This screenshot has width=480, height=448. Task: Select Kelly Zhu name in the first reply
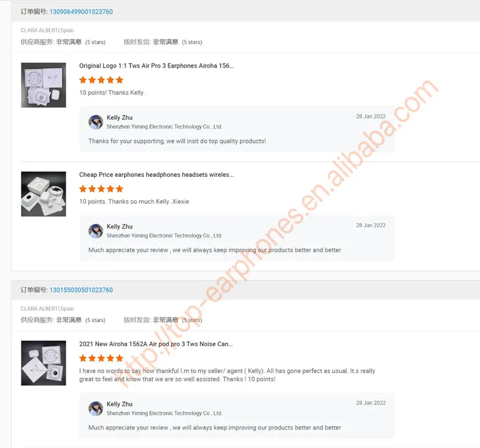(x=119, y=118)
